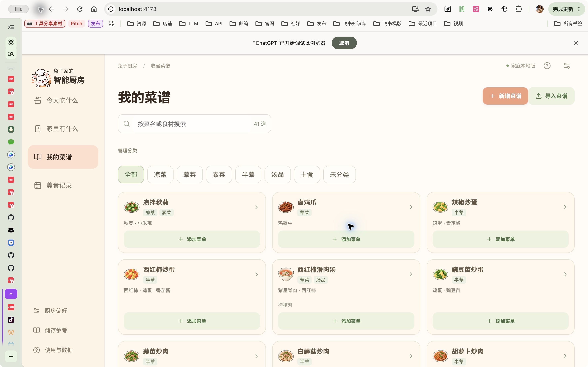
Task: Open the Notion green N extension icon
Action: pyautogui.click(x=462, y=9)
